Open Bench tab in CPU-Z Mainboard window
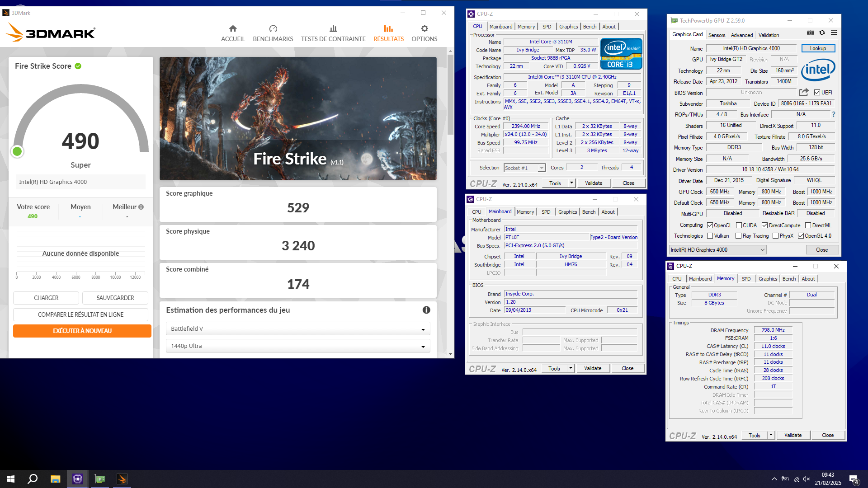The width and height of the screenshot is (868, 488). 589,212
